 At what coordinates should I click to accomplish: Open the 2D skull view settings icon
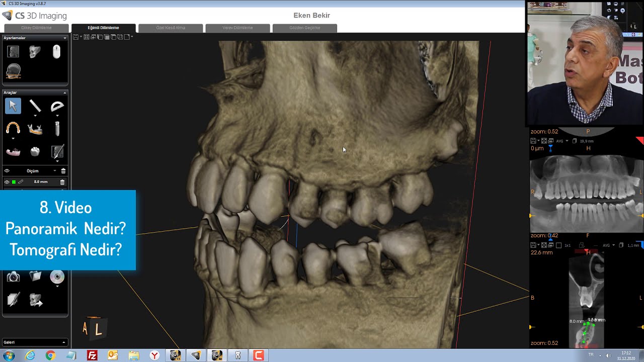click(x=13, y=51)
